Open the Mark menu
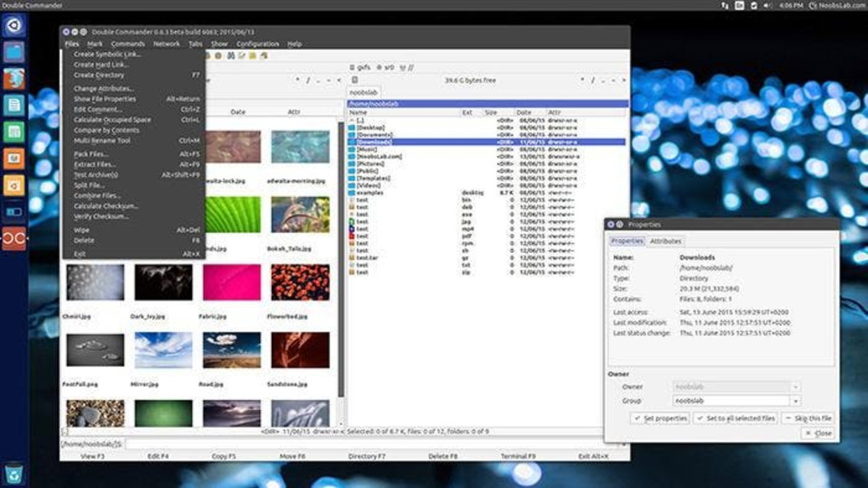The image size is (868, 488). click(95, 44)
